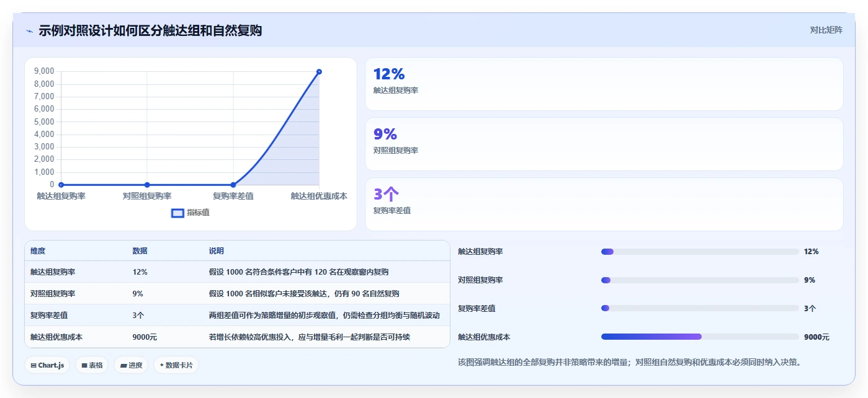
Task: Select the 进度 tag chip
Action: [x=131, y=365]
